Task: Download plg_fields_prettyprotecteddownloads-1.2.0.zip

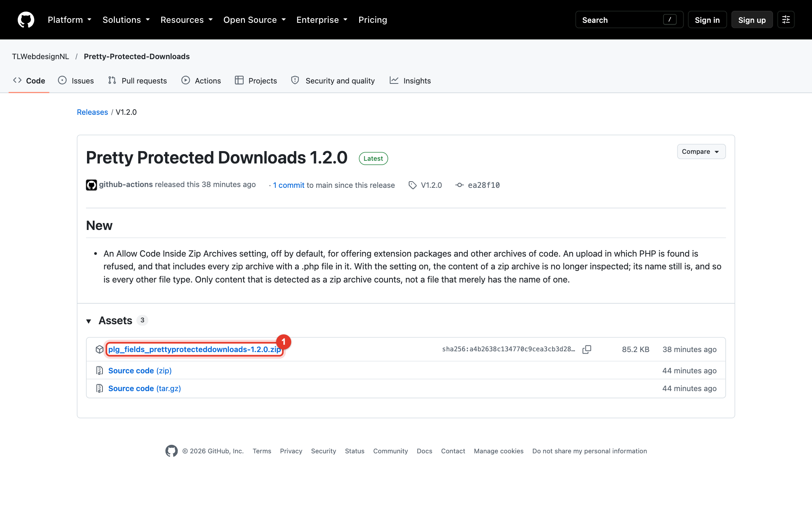Action: coord(194,349)
